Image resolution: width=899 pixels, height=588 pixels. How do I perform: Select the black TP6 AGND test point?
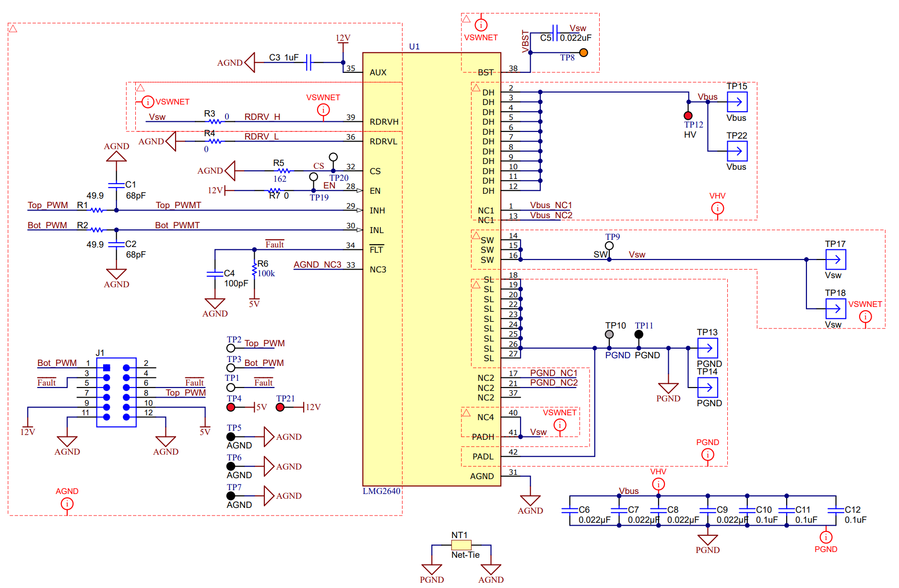pyautogui.click(x=231, y=466)
